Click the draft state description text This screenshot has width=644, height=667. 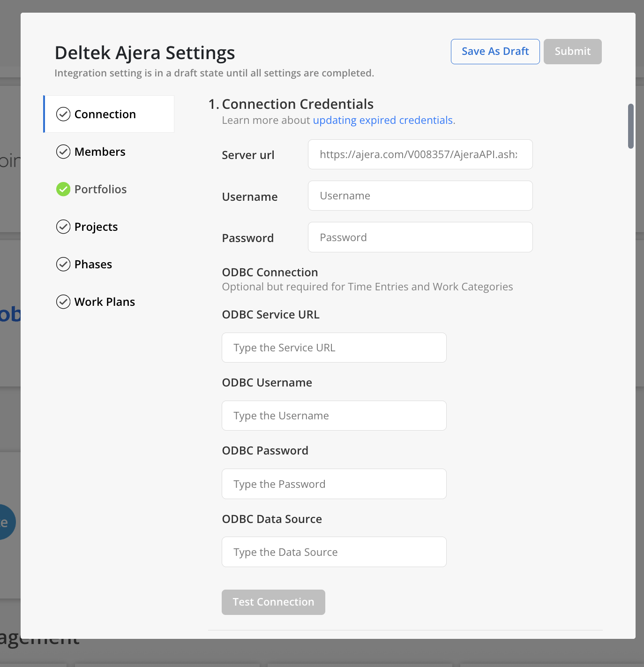point(214,73)
